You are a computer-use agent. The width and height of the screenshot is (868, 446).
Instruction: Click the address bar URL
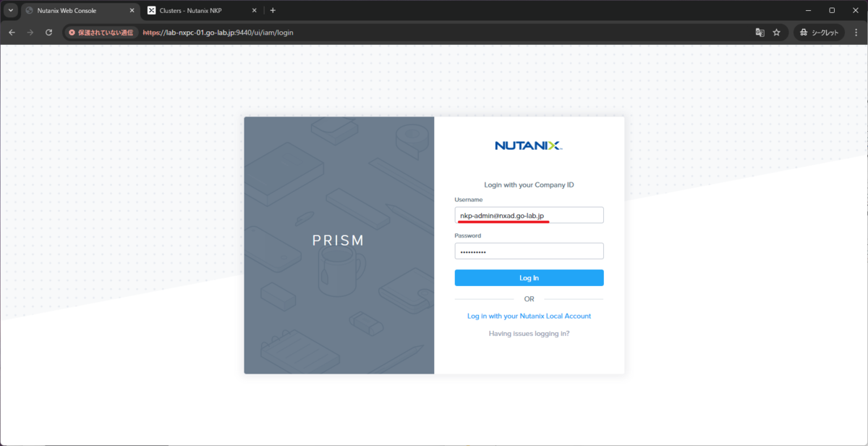(218, 33)
